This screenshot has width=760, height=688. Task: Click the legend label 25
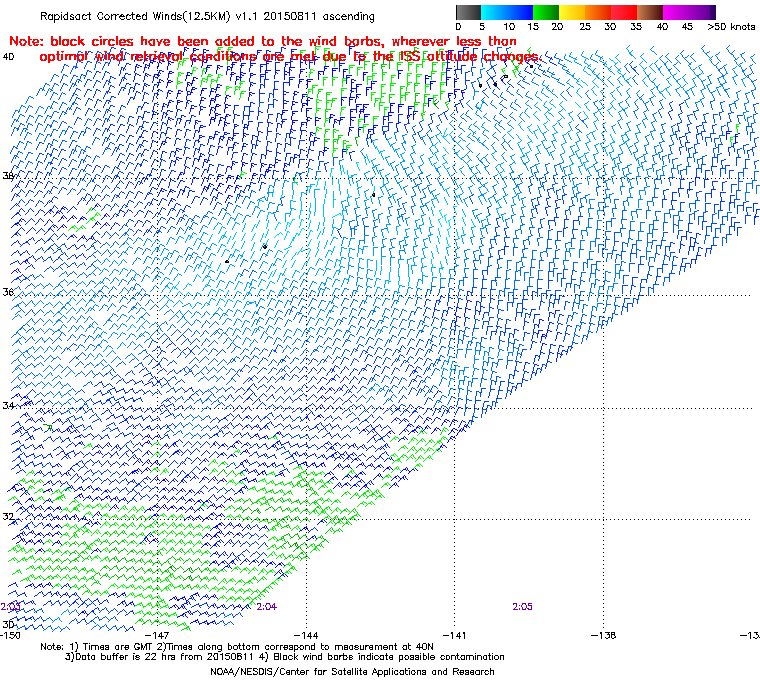click(585, 27)
